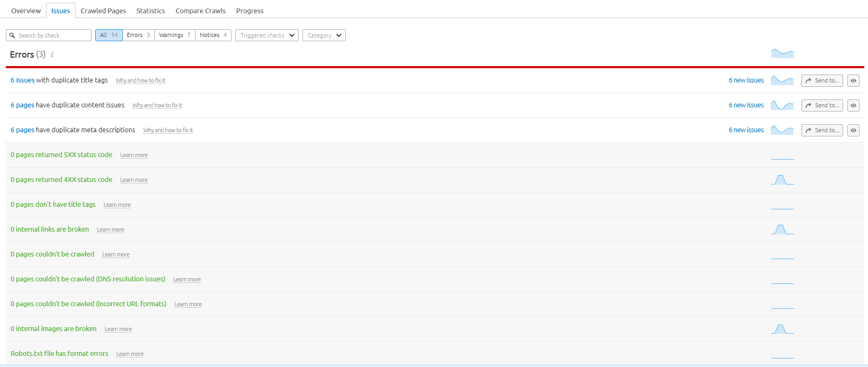Click Learn more for broken internal links

coord(110,230)
